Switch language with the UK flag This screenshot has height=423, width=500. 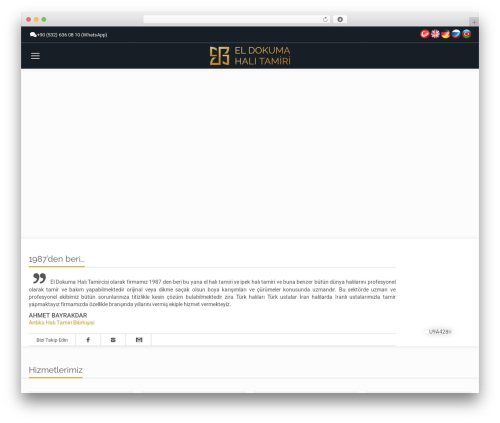tap(435, 34)
